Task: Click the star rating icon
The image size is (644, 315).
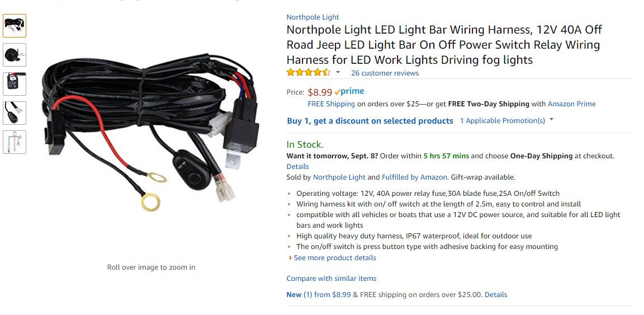Action: tap(309, 73)
